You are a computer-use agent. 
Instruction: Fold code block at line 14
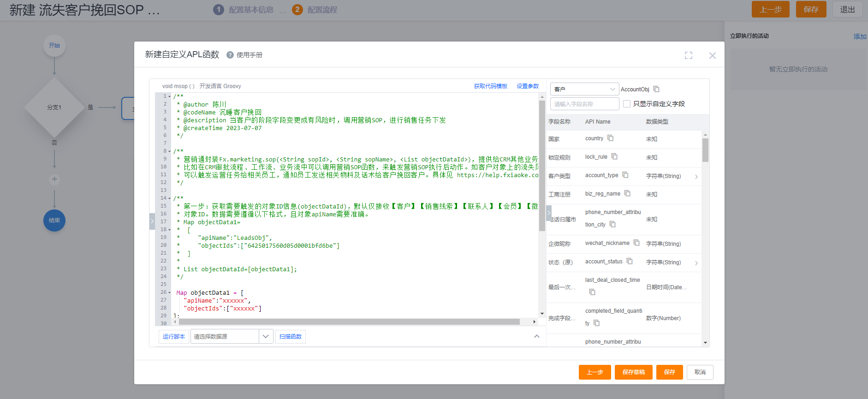tap(170, 198)
